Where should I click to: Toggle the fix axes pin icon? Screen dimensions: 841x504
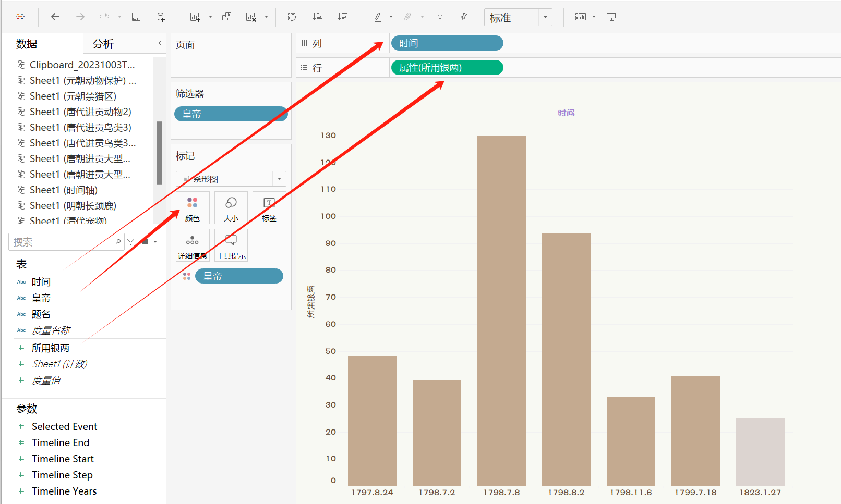464,17
